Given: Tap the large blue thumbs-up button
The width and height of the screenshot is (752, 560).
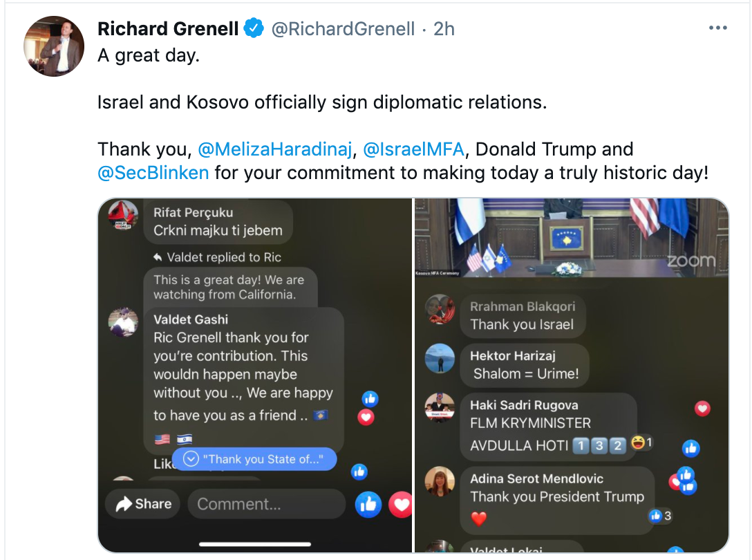Looking at the screenshot, I should coord(369,505).
